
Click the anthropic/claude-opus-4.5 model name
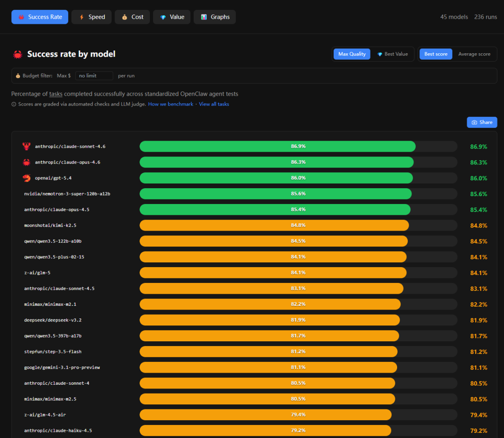(56, 210)
